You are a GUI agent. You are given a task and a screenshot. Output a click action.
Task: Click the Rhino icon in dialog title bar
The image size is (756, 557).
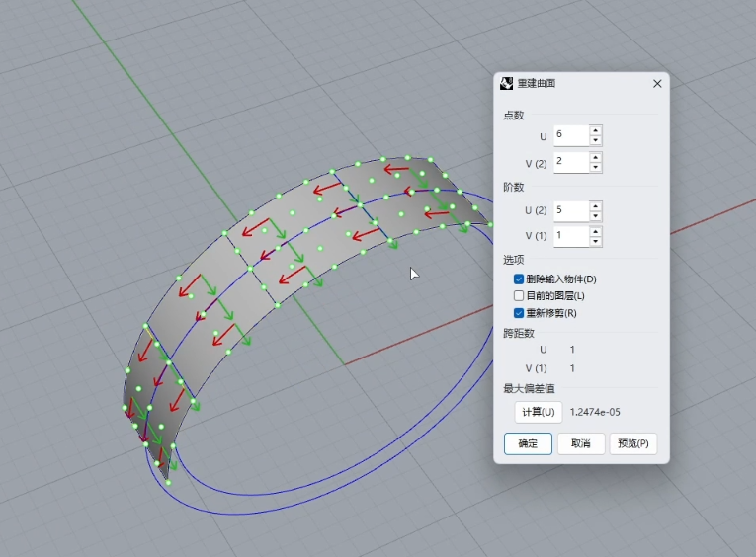tap(508, 84)
